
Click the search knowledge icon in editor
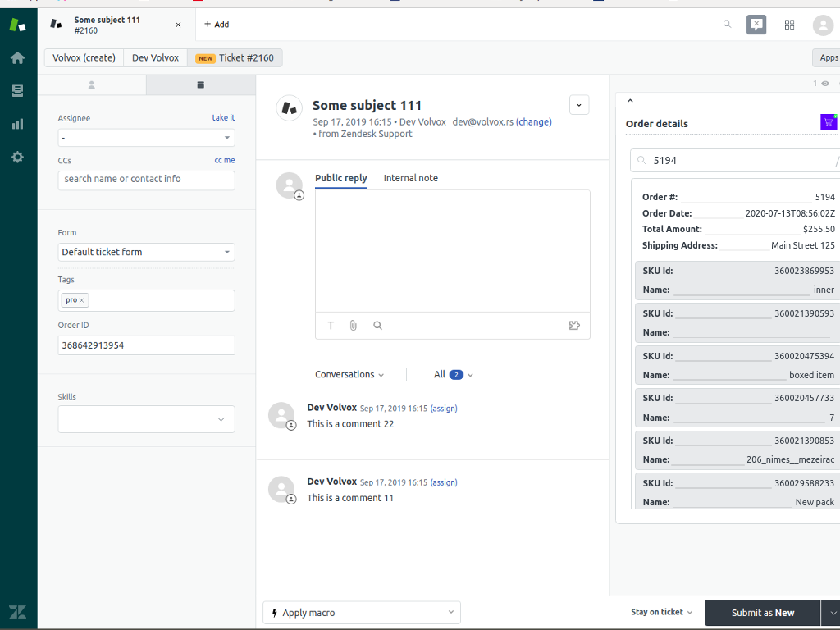(x=377, y=325)
